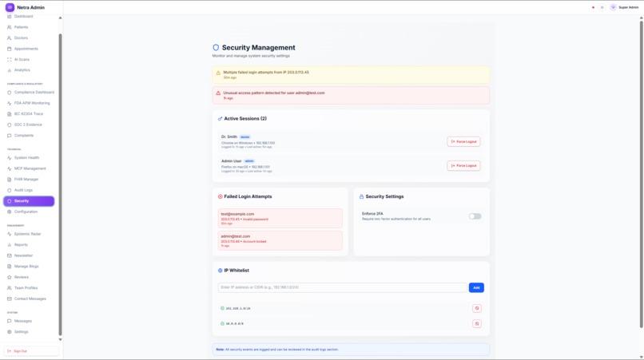
Task: Open the Super Admin account label
Action: click(628, 7)
